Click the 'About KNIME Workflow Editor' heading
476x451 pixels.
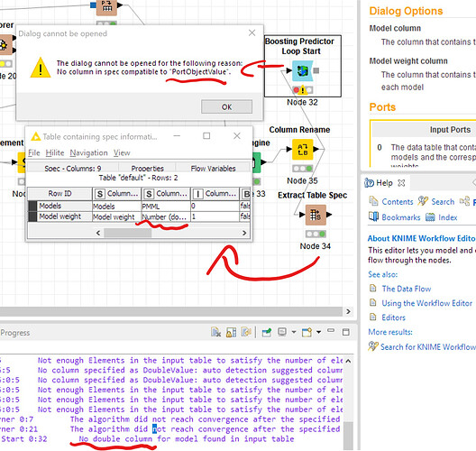tap(421, 238)
